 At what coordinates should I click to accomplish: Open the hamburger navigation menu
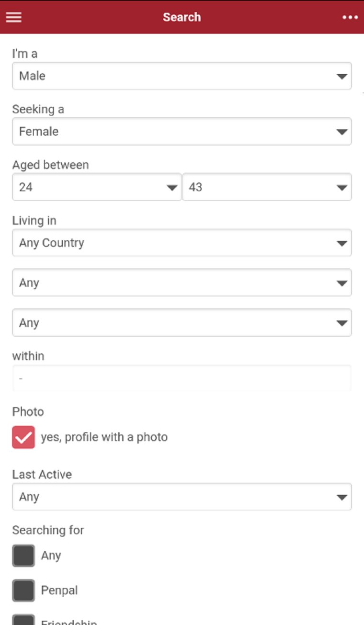pyautogui.click(x=13, y=17)
